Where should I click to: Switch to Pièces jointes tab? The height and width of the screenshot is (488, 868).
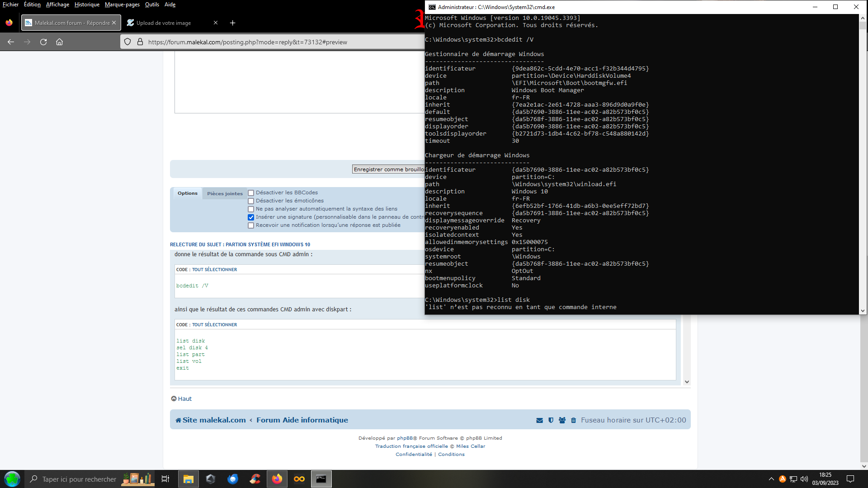[225, 193]
